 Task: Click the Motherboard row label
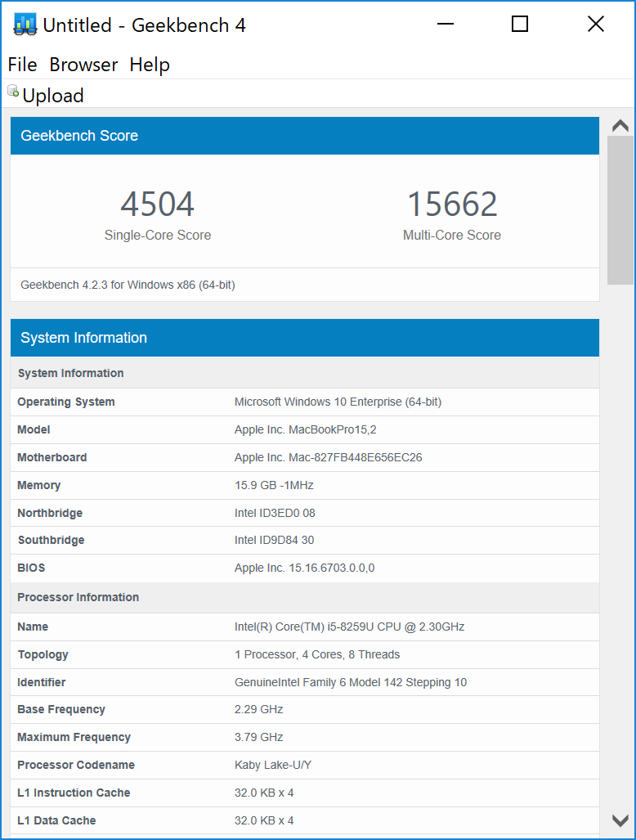[x=52, y=458]
